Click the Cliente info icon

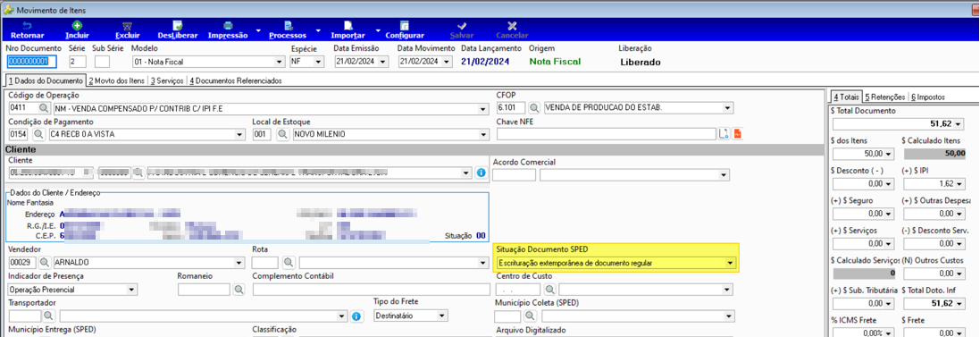click(x=482, y=173)
